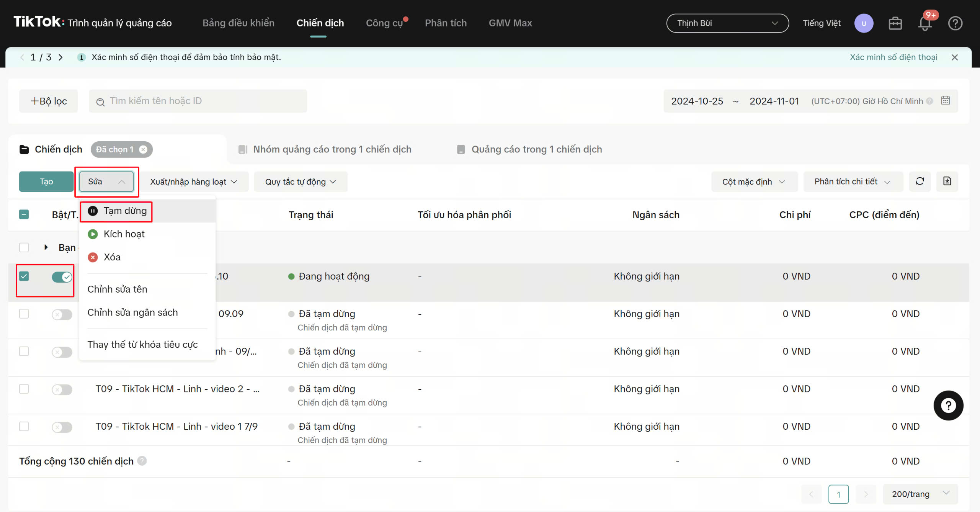Click the start date 2024-10-25
The image size is (980, 512).
coord(697,101)
